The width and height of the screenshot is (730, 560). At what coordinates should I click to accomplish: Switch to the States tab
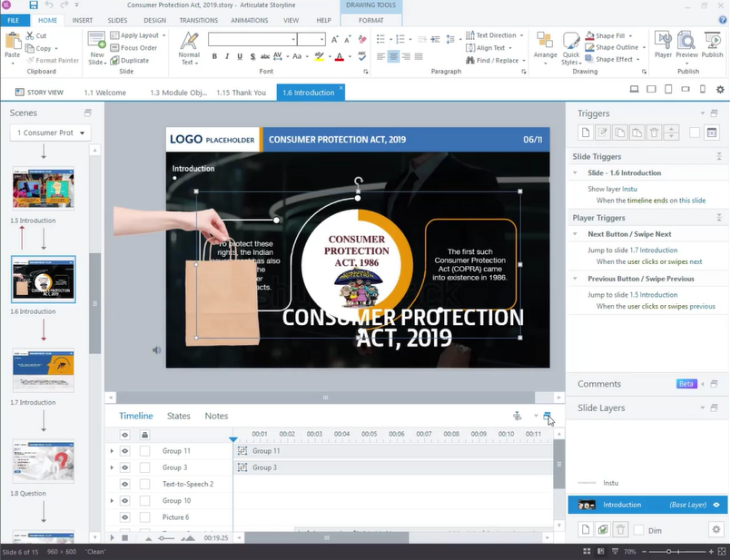[x=179, y=416]
